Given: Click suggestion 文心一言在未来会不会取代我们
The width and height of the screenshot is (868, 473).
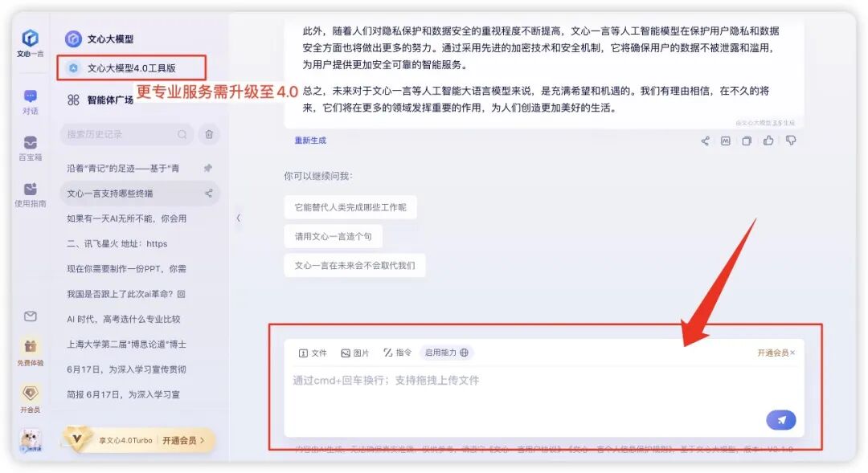Looking at the screenshot, I should coord(354,265).
